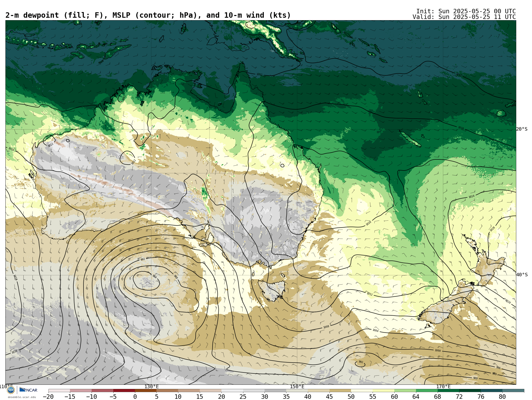
Task: Pick the khaki swatch between 45 and 50
Action: pos(340,391)
